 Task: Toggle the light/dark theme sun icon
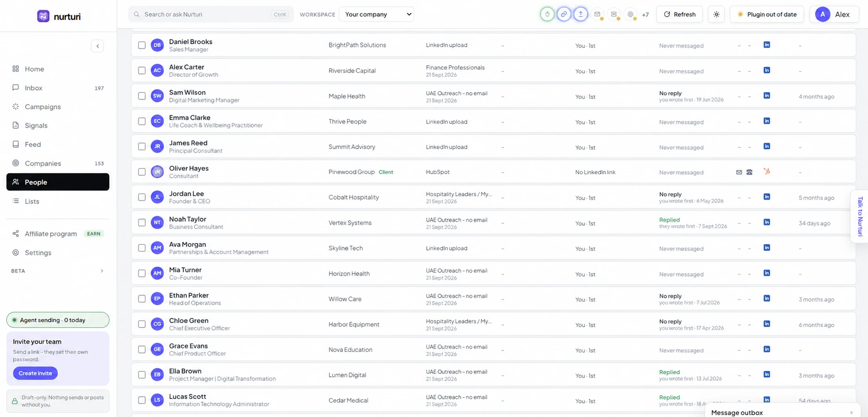coord(716,14)
